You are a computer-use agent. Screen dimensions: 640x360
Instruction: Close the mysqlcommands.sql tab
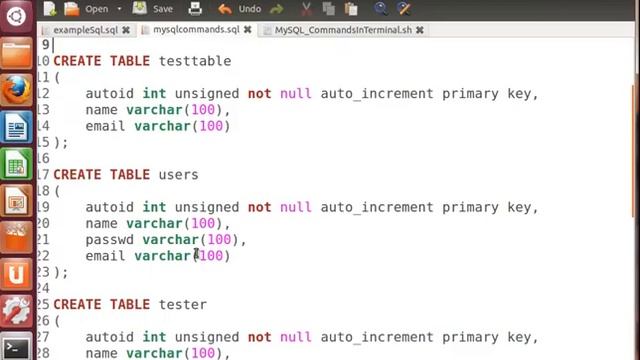click(x=247, y=30)
